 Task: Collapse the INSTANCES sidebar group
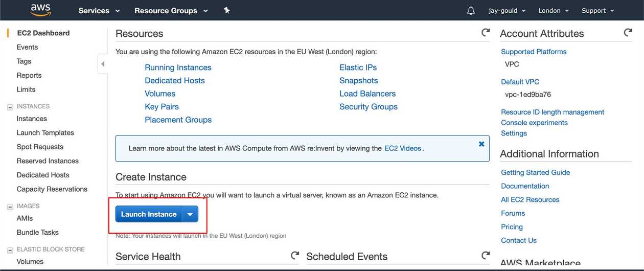click(x=10, y=107)
